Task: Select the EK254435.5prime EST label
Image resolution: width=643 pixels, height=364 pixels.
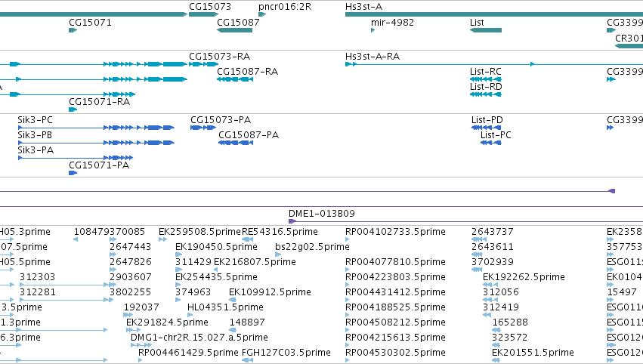Action: coord(216,277)
